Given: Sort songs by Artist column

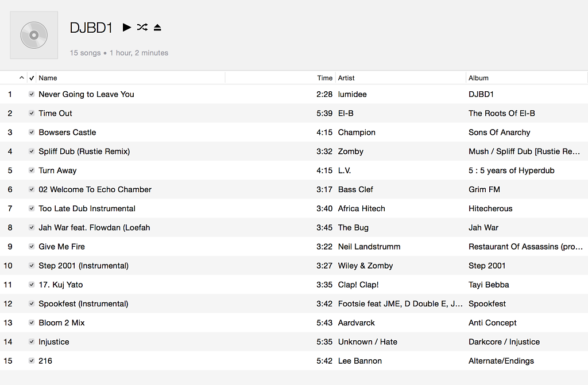Looking at the screenshot, I should [x=346, y=78].
